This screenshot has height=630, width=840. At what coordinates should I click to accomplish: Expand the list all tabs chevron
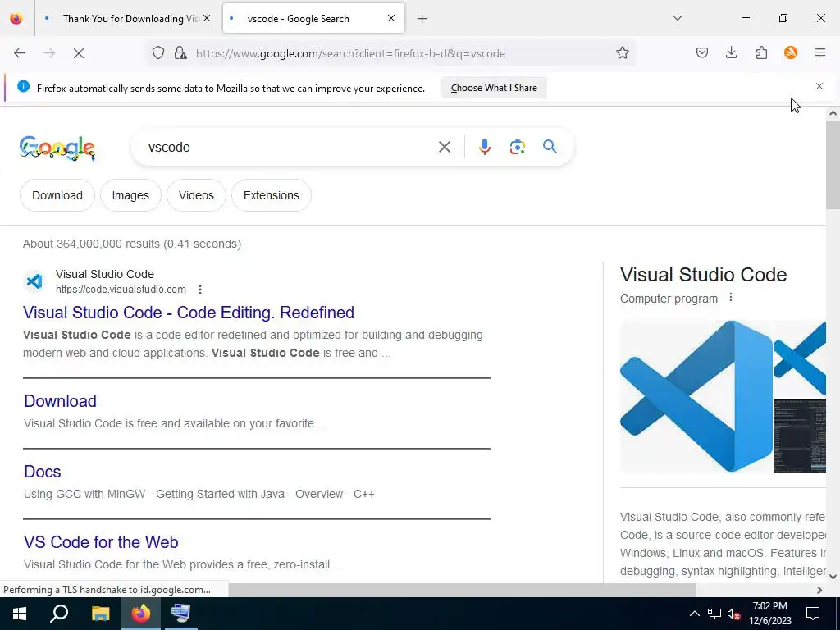[x=677, y=18]
